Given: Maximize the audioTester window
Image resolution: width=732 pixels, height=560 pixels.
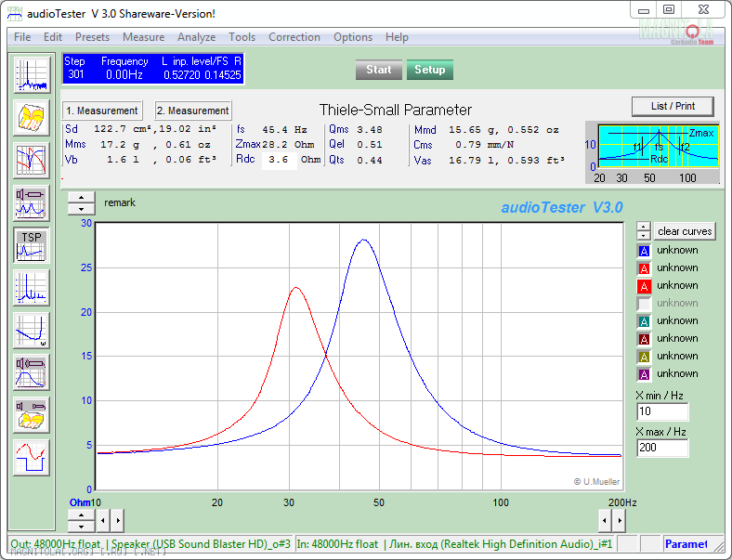Looking at the screenshot, I should tap(669, 9).
